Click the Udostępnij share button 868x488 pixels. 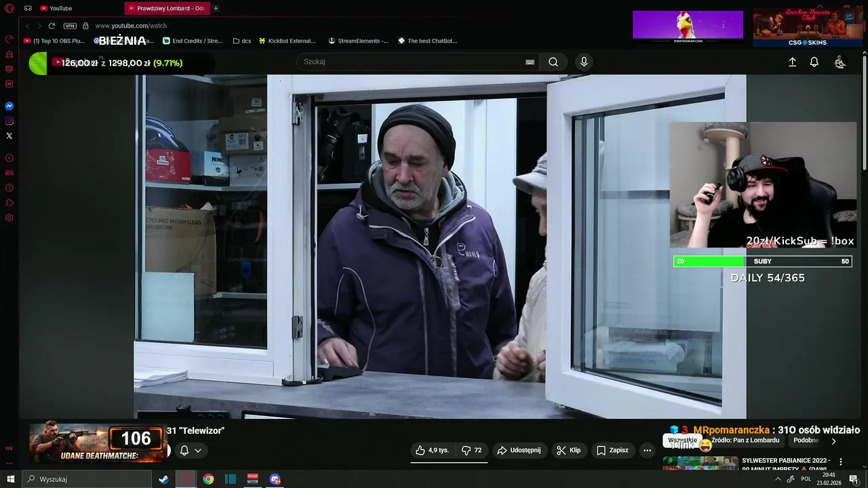point(519,450)
